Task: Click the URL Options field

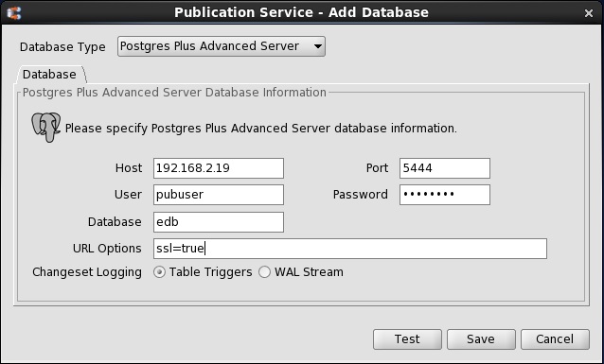Action: pos(349,249)
